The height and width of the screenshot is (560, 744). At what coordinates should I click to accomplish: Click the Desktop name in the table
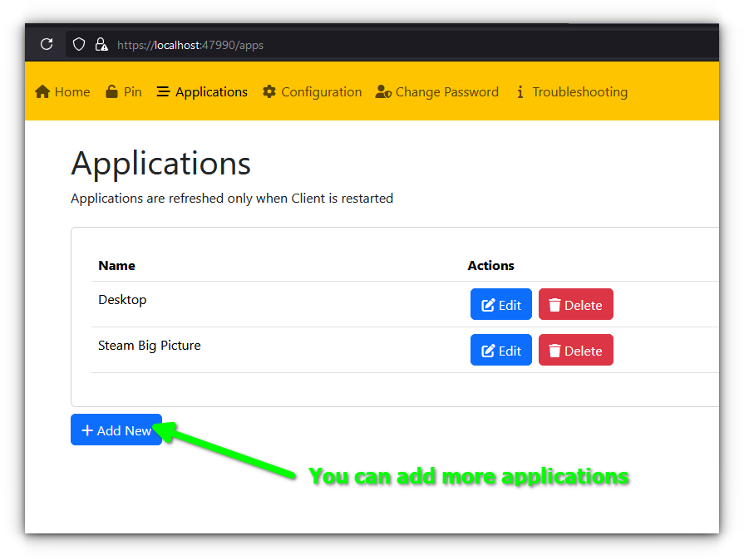click(x=122, y=300)
